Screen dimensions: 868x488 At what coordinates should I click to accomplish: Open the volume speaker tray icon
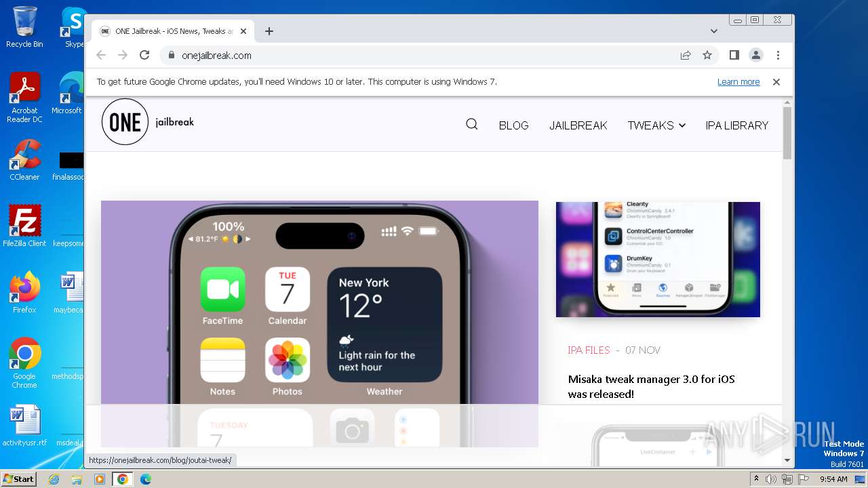[771, 479]
